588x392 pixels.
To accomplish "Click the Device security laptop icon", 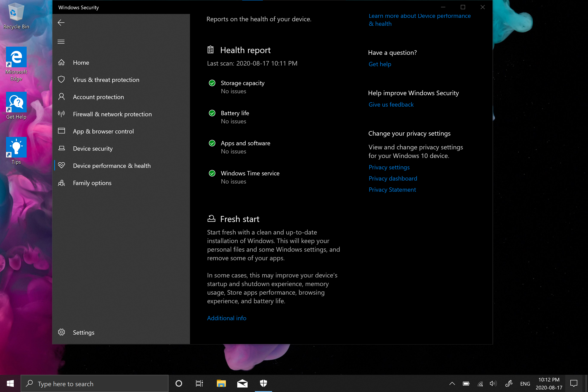I will (x=61, y=149).
